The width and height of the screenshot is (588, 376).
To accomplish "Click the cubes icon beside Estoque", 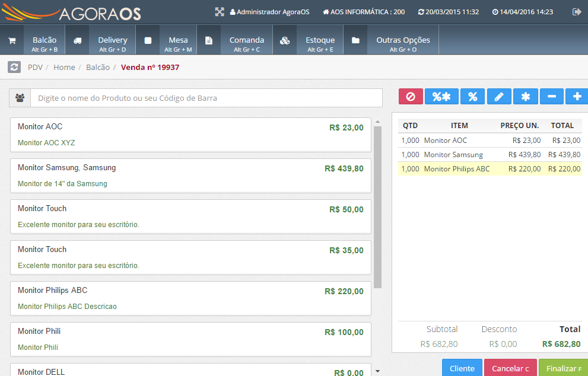I will pyautogui.click(x=285, y=40).
